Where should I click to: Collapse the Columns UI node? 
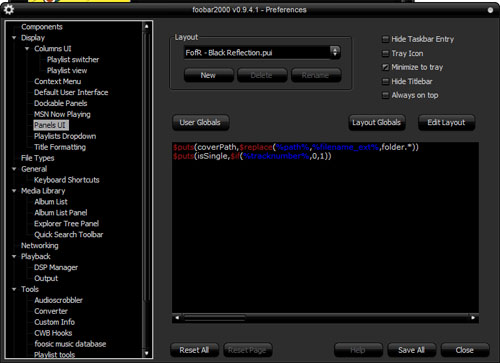click(x=27, y=49)
